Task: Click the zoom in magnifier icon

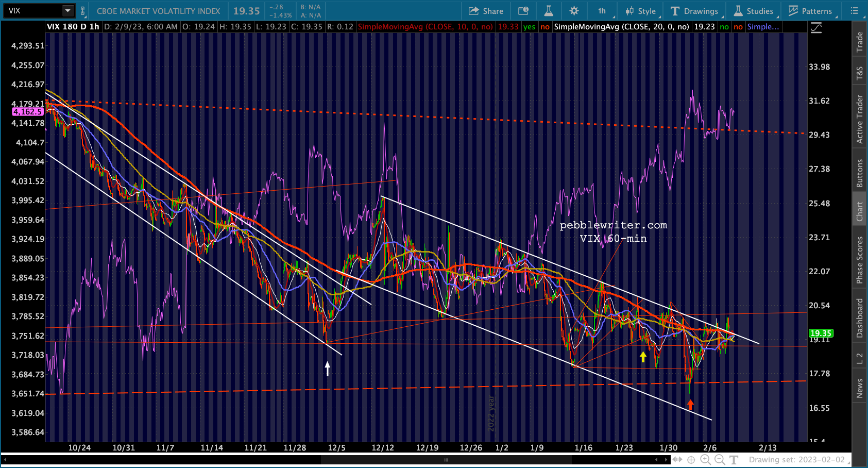Action: pyautogui.click(x=705, y=460)
